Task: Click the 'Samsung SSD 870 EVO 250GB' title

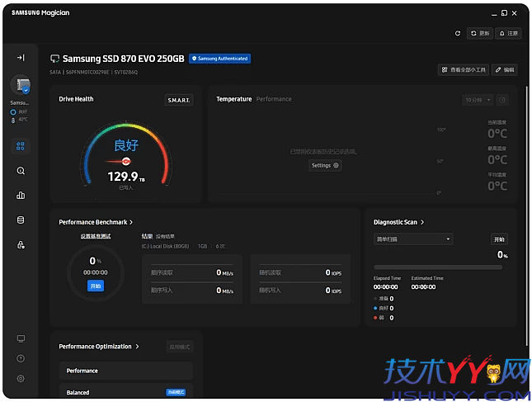Action: point(124,59)
